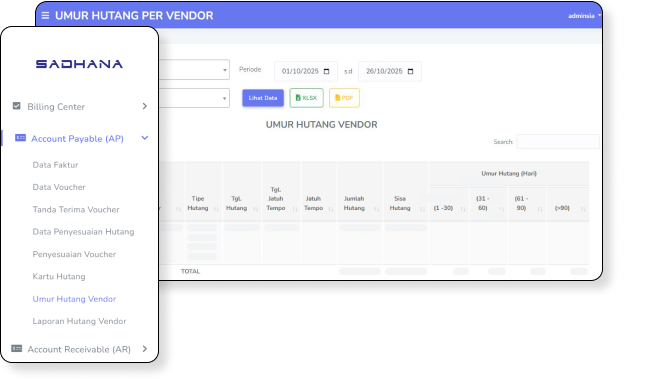653x379 pixels.
Task: Go to Penyesuaian Voucher
Action: pos(74,254)
